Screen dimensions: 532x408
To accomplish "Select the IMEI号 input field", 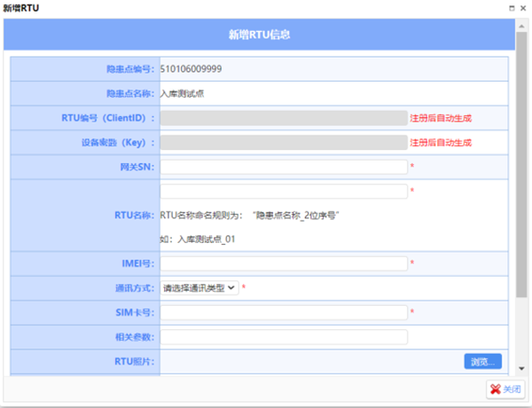I will pyautogui.click(x=284, y=263).
